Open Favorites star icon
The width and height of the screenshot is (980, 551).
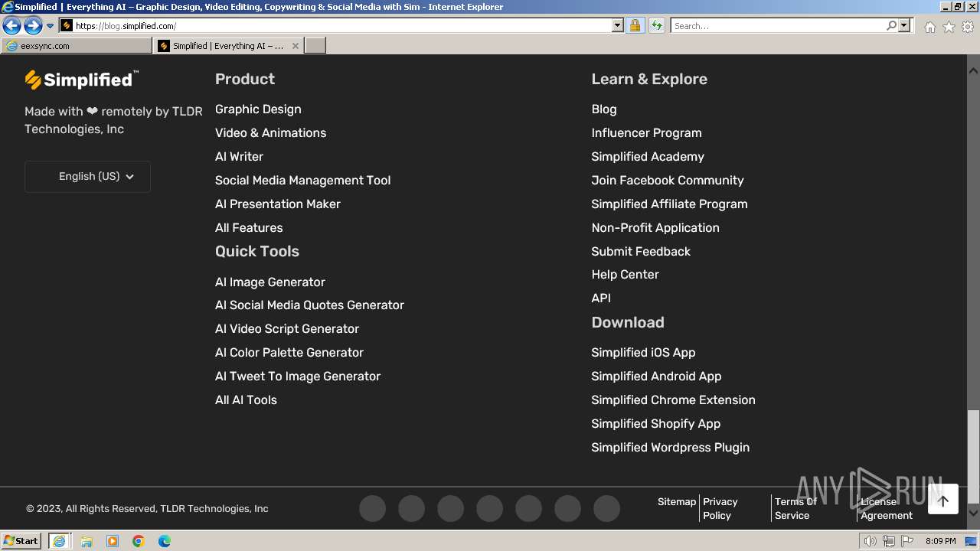[949, 27]
